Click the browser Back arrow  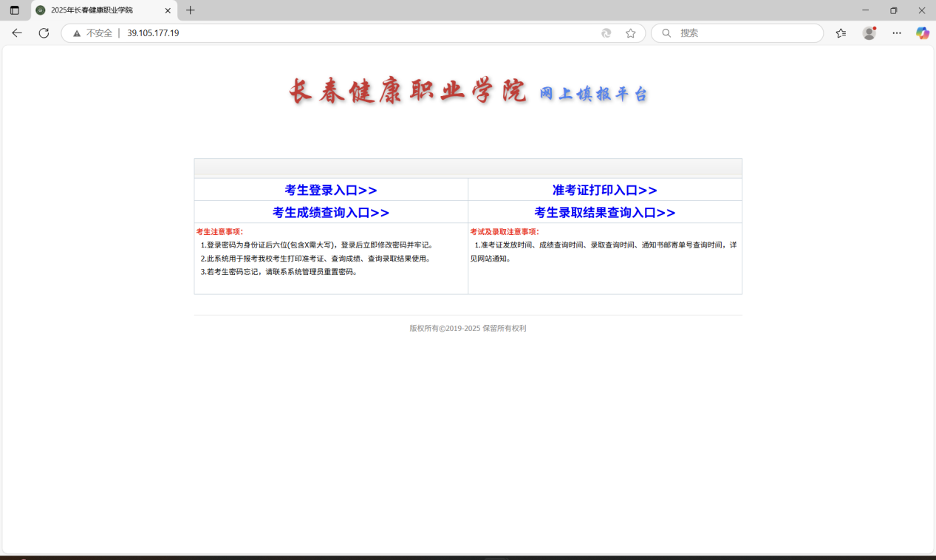pyautogui.click(x=17, y=33)
